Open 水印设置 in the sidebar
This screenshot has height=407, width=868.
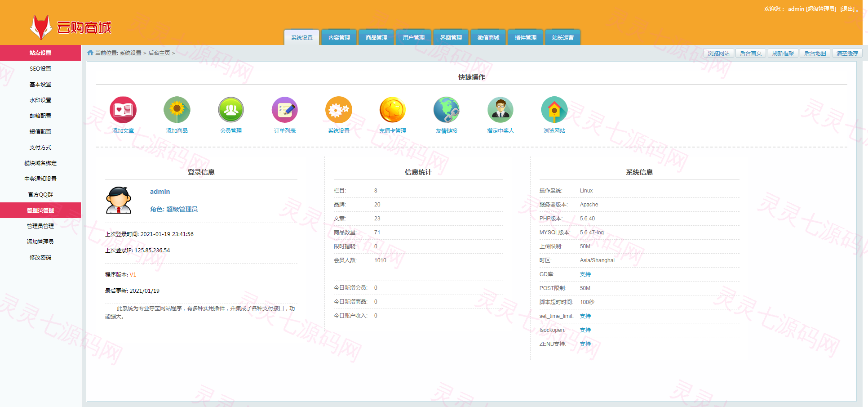40,100
